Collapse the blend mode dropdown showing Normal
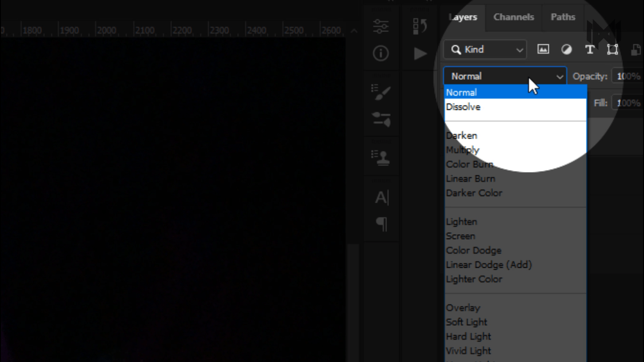The image size is (644, 362). (505, 76)
